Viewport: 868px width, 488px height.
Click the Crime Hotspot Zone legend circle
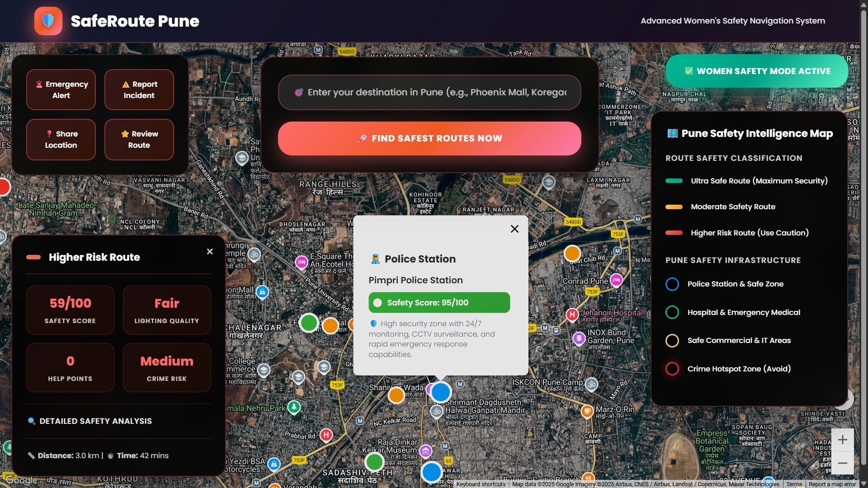[x=672, y=369]
